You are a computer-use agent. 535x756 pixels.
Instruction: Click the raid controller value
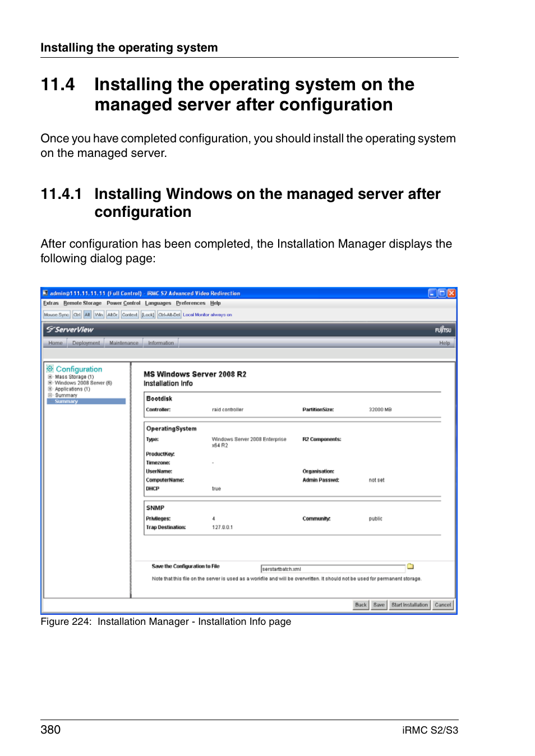point(228,410)
